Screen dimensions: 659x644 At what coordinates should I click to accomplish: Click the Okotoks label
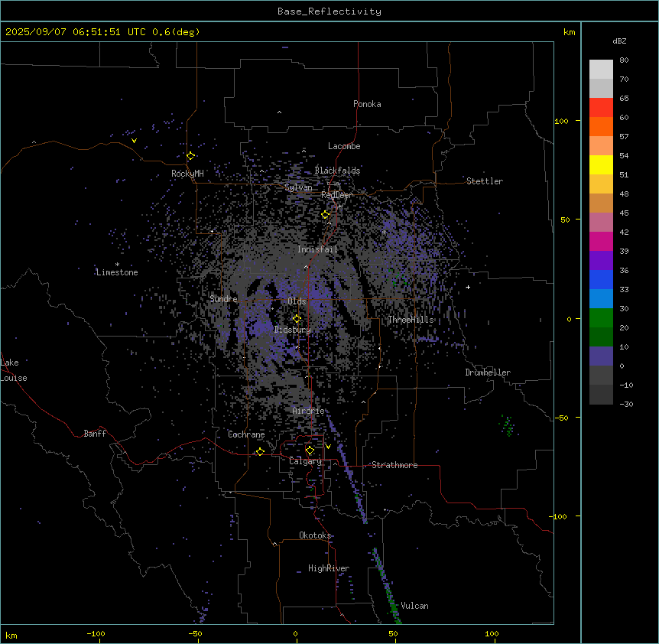click(315, 535)
